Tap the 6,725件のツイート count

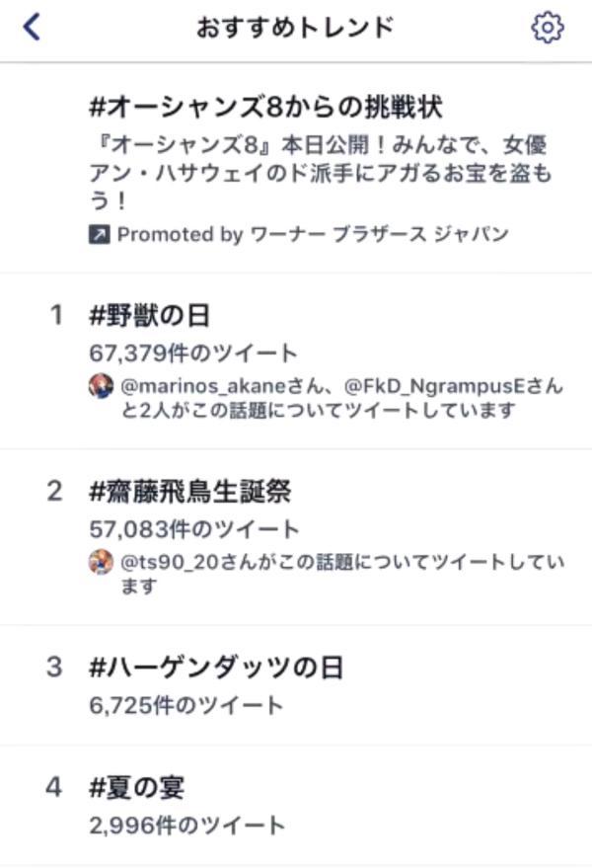pyautogui.click(x=185, y=705)
